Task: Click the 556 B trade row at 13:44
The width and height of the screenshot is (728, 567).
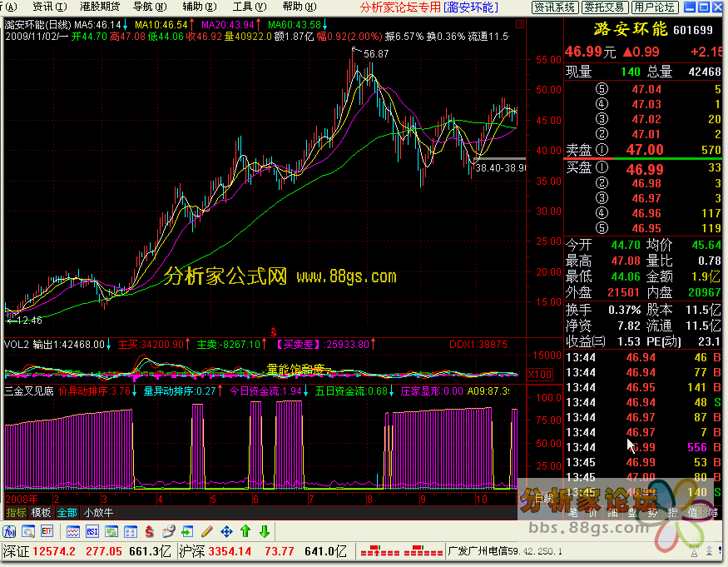Action: 643,447
